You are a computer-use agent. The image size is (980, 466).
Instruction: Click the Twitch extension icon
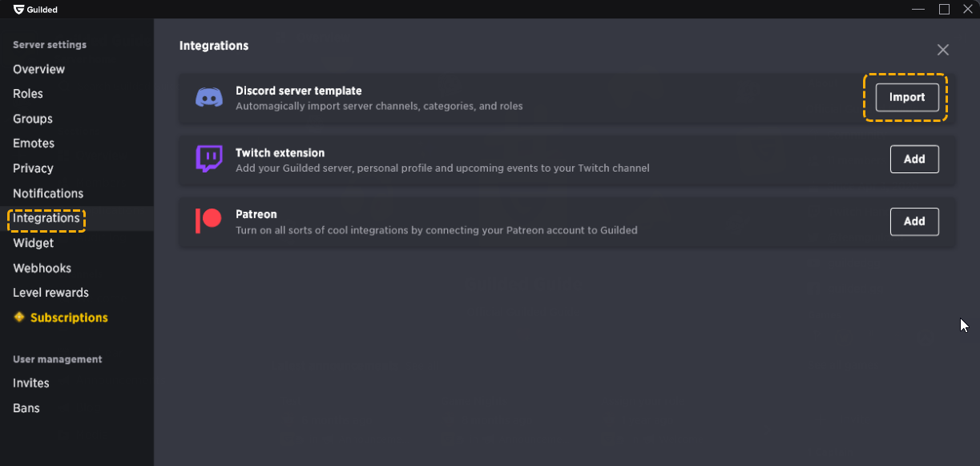[x=209, y=159]
